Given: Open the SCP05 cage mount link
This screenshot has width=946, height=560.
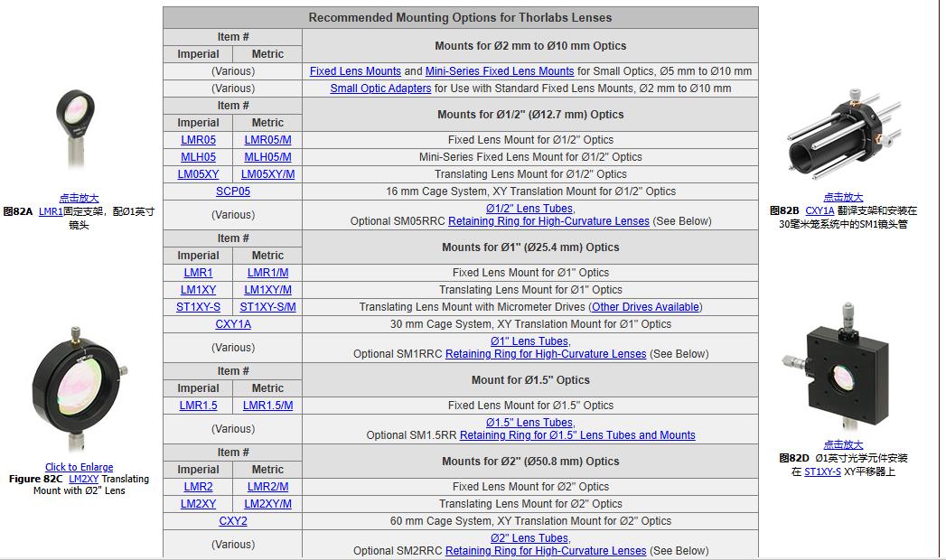Looking at the screenshot, I should pos(233,191).
